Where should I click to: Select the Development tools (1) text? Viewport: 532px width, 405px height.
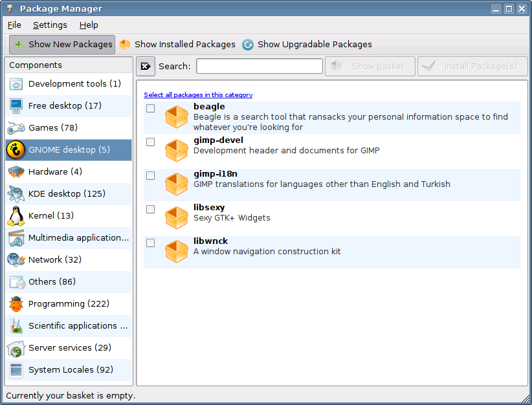(x=74, y=83)
